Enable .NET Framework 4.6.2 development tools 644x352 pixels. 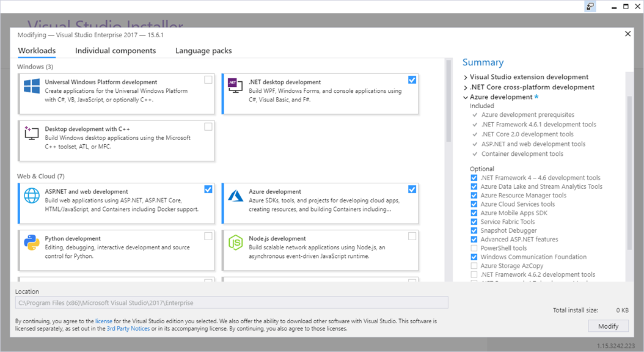(x=474, y=275)
